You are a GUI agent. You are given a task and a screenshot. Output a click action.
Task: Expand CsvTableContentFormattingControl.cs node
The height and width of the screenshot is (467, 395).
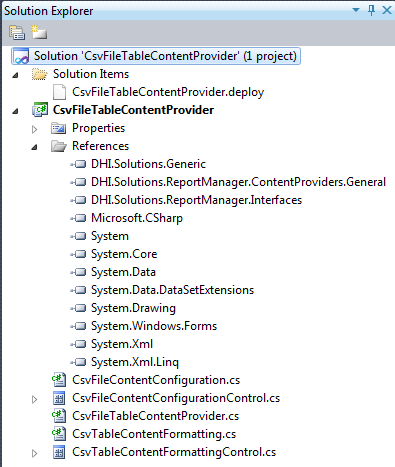(35, 453)
